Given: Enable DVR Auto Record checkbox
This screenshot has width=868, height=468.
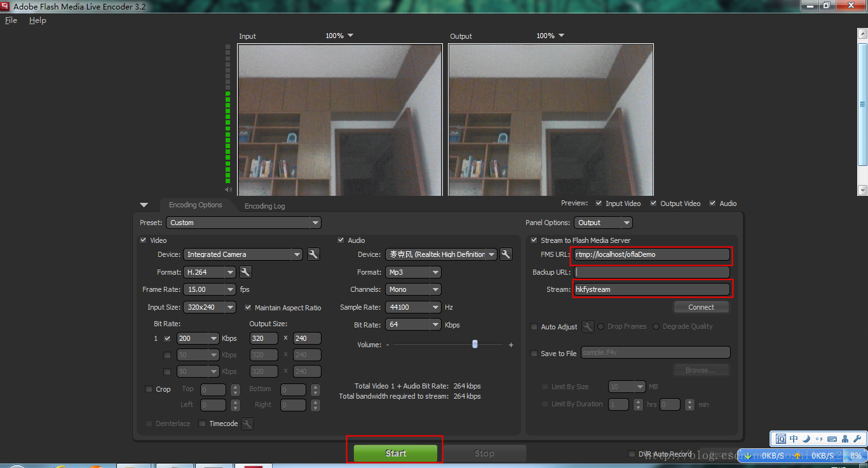Looking at the screenshot, I should click(632, 454).
